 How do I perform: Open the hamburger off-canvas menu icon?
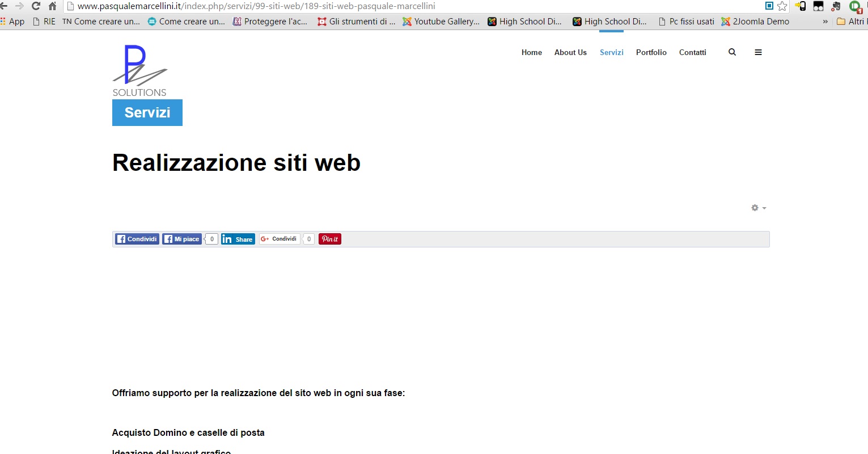[758, 52]
